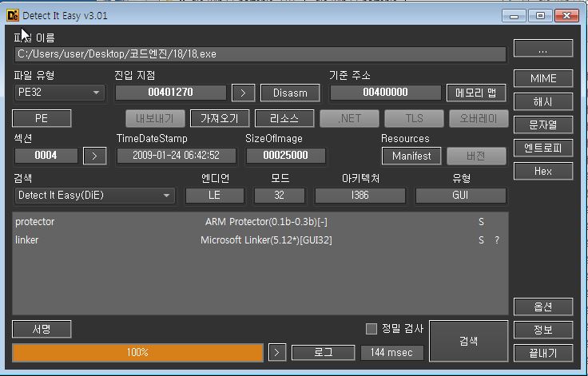Click the architecture field I386
This screenshot has height=376, width=588.
[360, 196]
